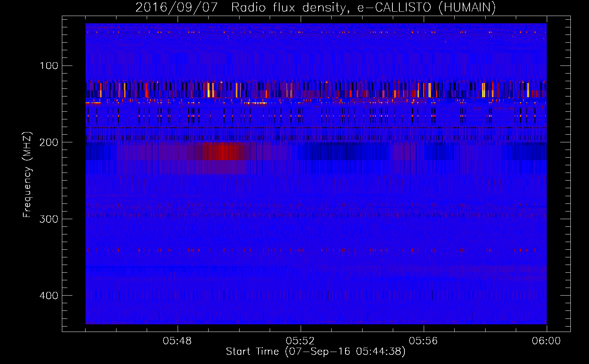Viewport: 589px width, 364px height.
Task: Click the date '2016/09/07' in the title
Action: pyautogui.click(x=177, y=7)
